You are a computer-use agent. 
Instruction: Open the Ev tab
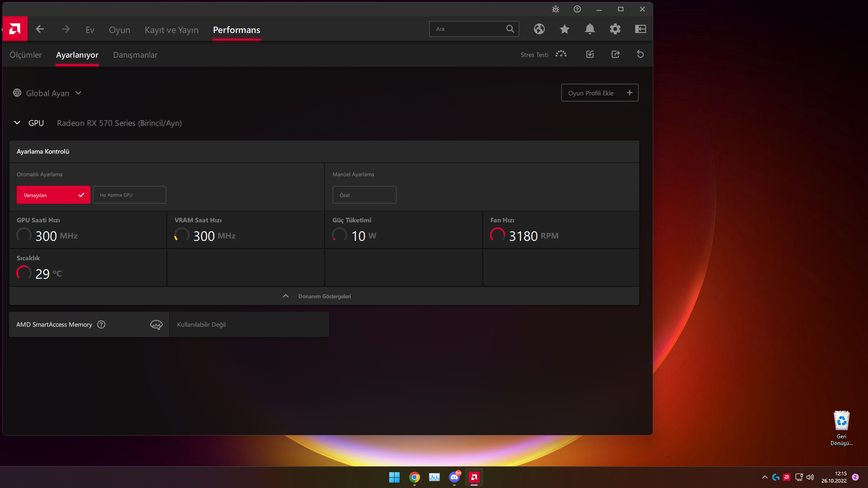click(90, 30)
